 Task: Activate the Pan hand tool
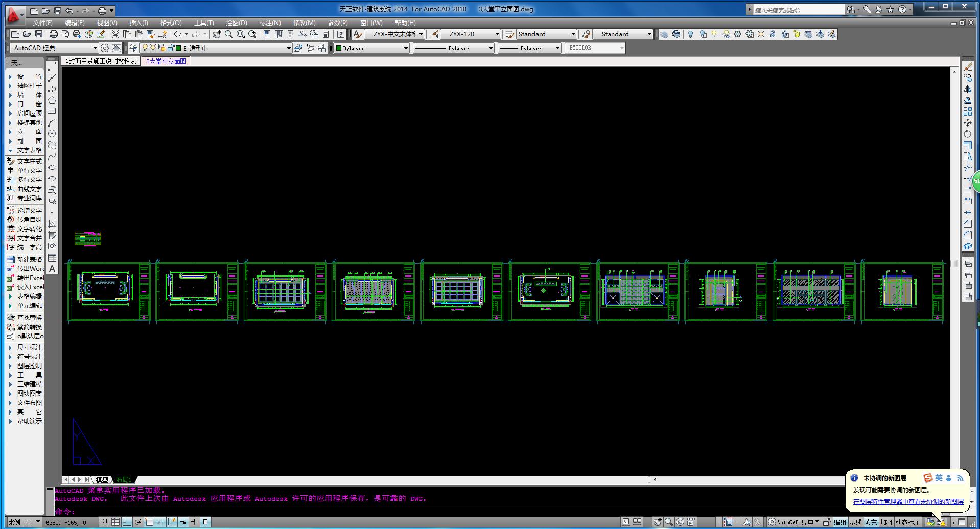click(217, 34)
